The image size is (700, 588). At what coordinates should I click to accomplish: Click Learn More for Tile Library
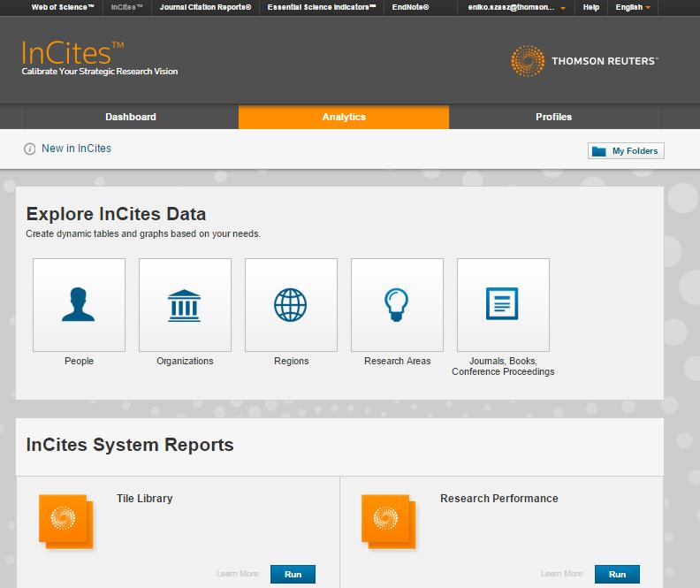pos(238,574)
